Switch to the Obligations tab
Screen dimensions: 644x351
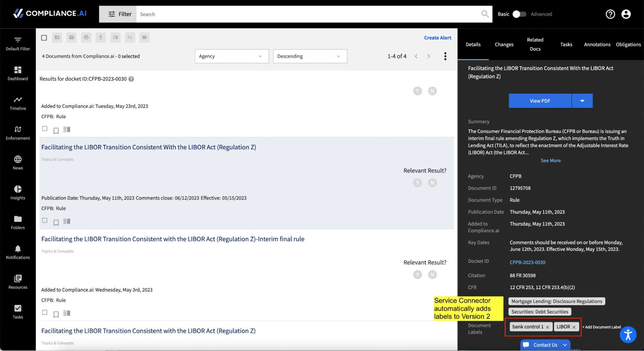[628, 44]
